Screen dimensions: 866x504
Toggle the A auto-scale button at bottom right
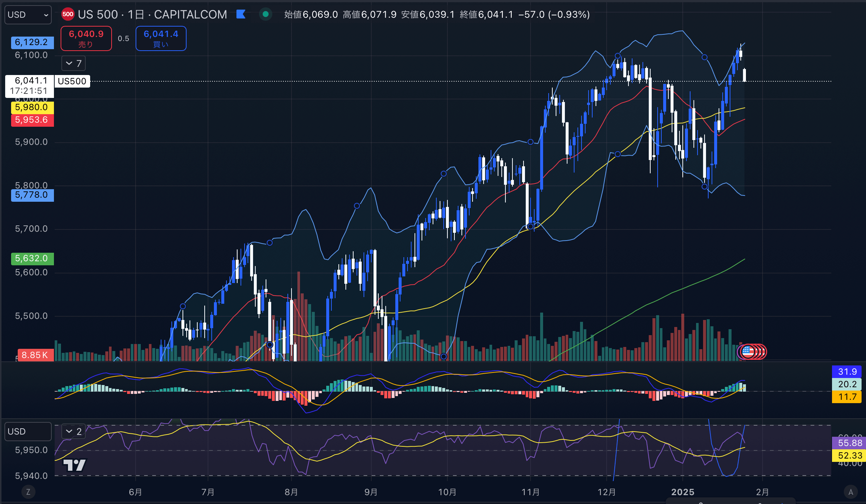tap(851, 492)
